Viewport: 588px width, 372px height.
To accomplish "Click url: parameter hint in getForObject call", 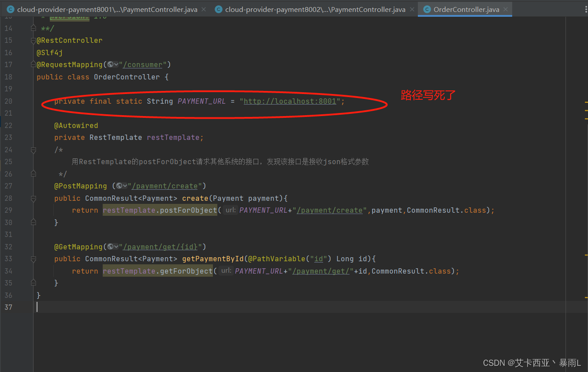I will coord(227,271).
